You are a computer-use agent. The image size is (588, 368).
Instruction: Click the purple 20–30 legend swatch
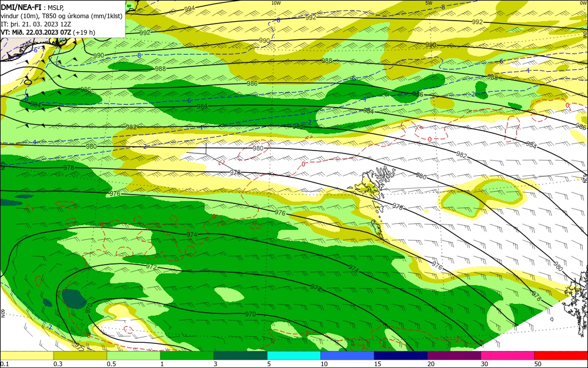coord(454,356)
